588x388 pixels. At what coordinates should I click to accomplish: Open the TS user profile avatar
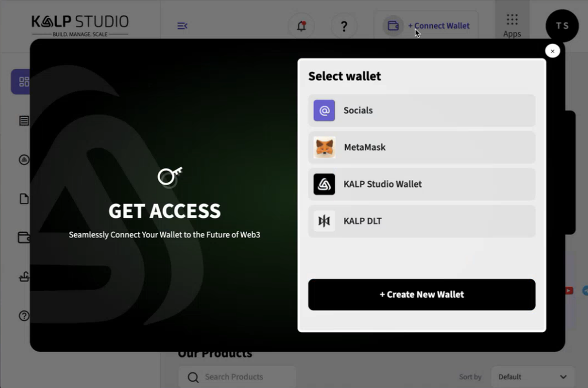coord(562,26)
